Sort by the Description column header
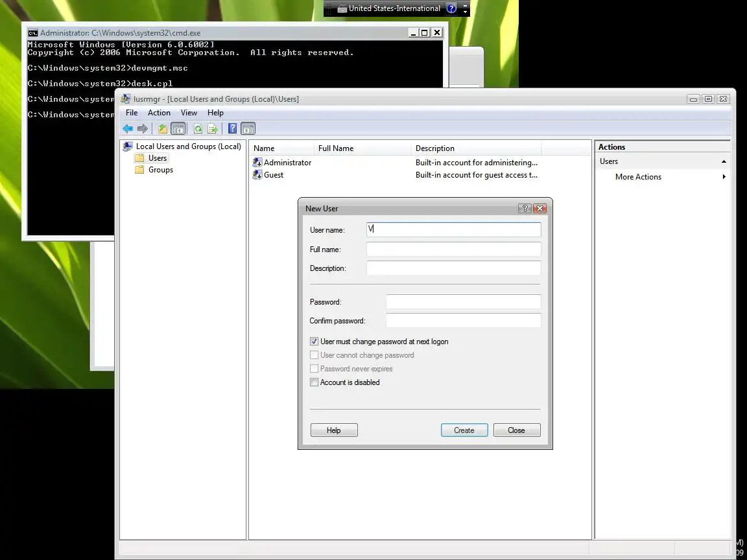 pyautogui.click(x=477, y=148)
